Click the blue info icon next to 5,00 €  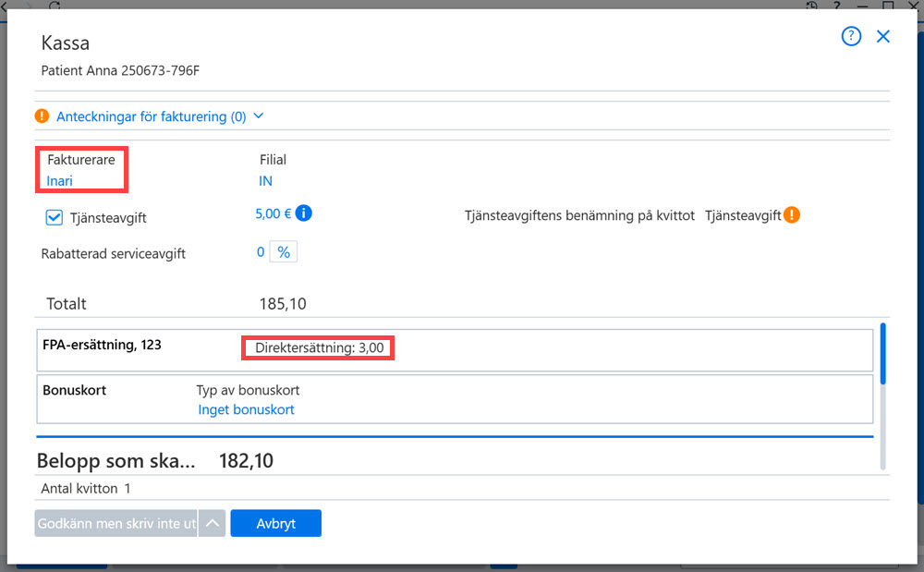303,213
